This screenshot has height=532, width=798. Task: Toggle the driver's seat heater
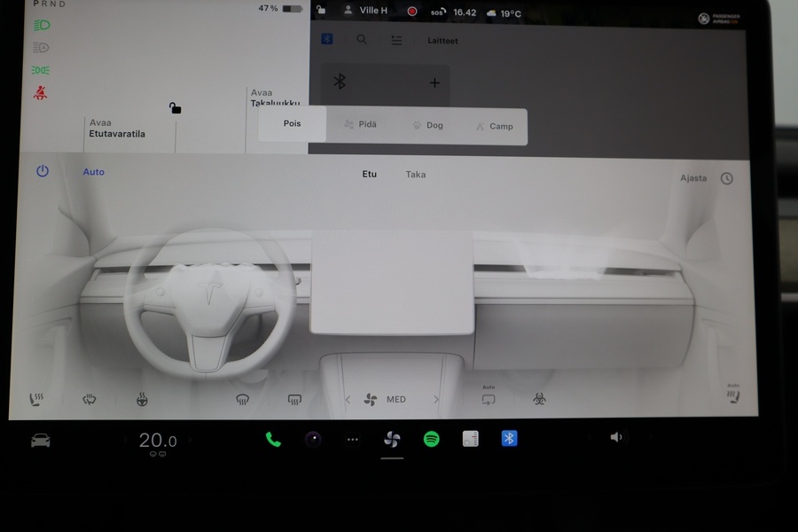(36, 399)
